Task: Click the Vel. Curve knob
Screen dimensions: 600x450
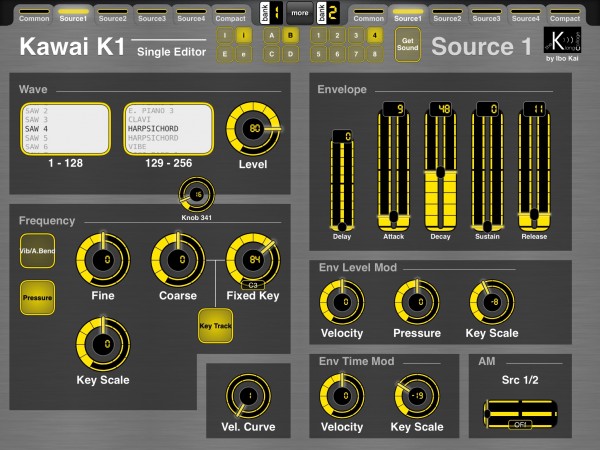Action: coord(248,396)
